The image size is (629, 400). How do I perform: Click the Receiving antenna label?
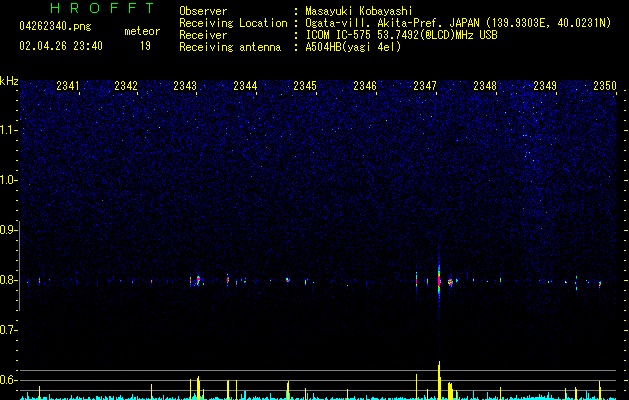pyautogui.click(x=230, y=47)
